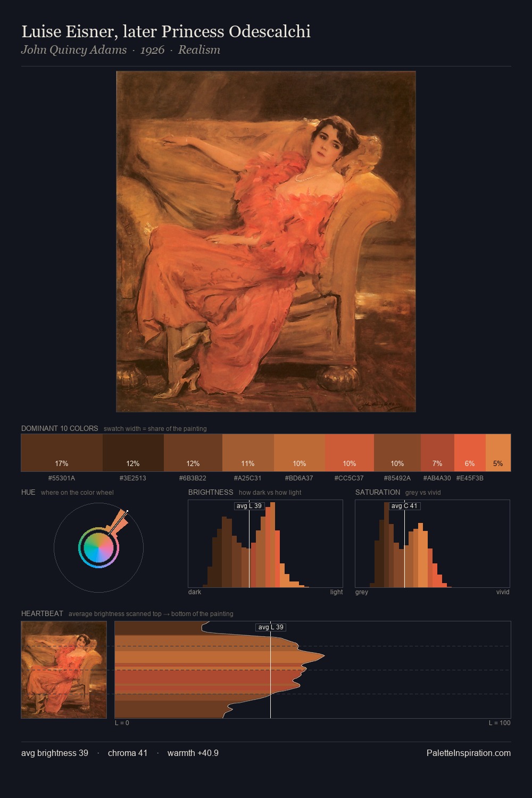532x798 pixels.
Task: Click the year 1926 in subtitle
Action: pyautogui.click(x=152, y=50)
